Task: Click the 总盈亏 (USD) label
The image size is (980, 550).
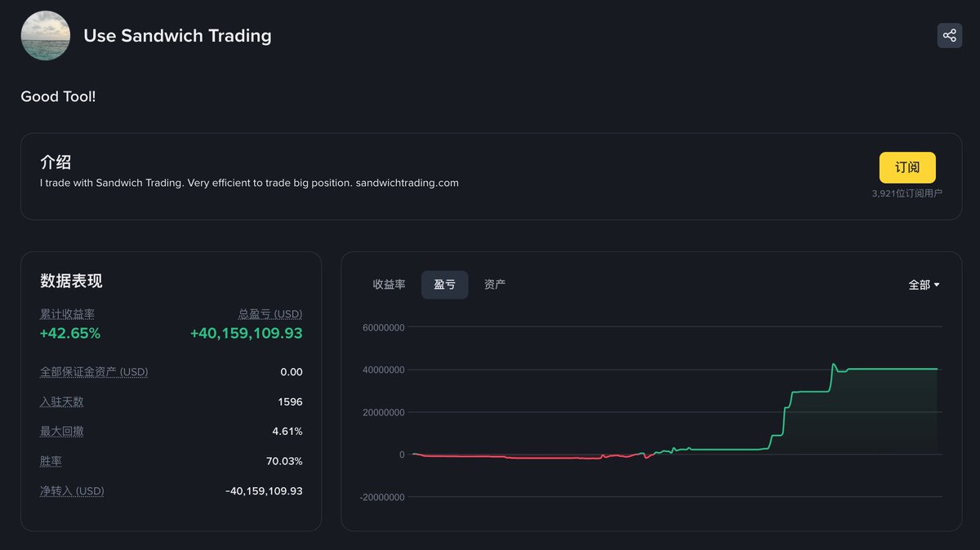Action: (x=269, y=314)
